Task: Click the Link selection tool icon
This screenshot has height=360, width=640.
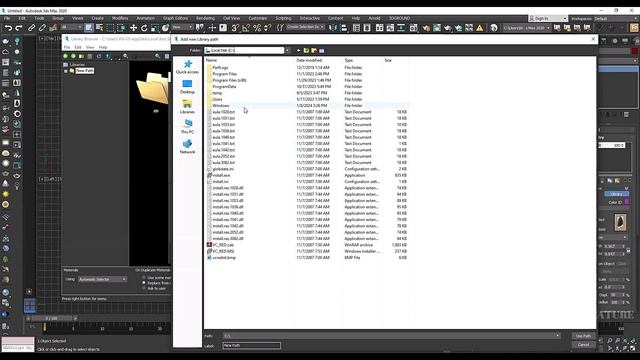Action: (x=31, y=28)
